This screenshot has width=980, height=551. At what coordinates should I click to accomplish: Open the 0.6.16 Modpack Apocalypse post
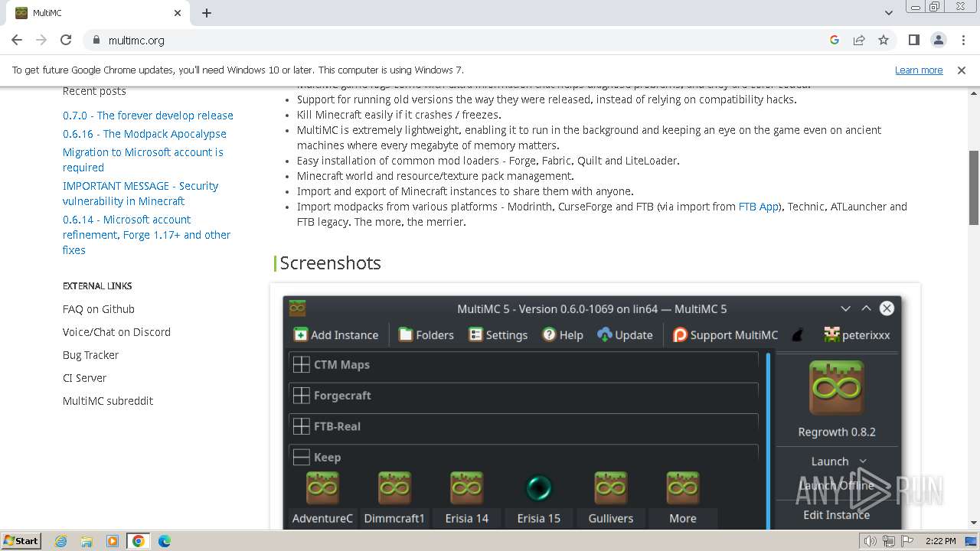click(x=145, y=134)
